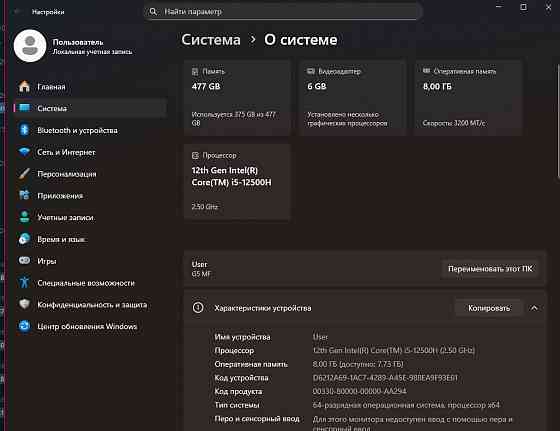The width and height of the screenshot is (560, 431).
Task: Open Сеть и Интернет settings
Action: (90, 152)
